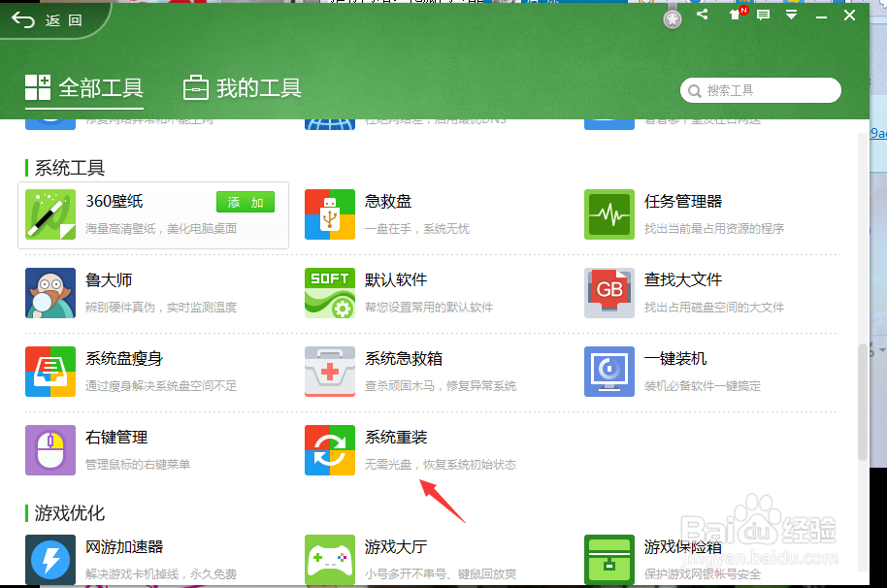Open the skin shirt icon with N badge
This screenshot has height=588, width=887.
point(738,14)
